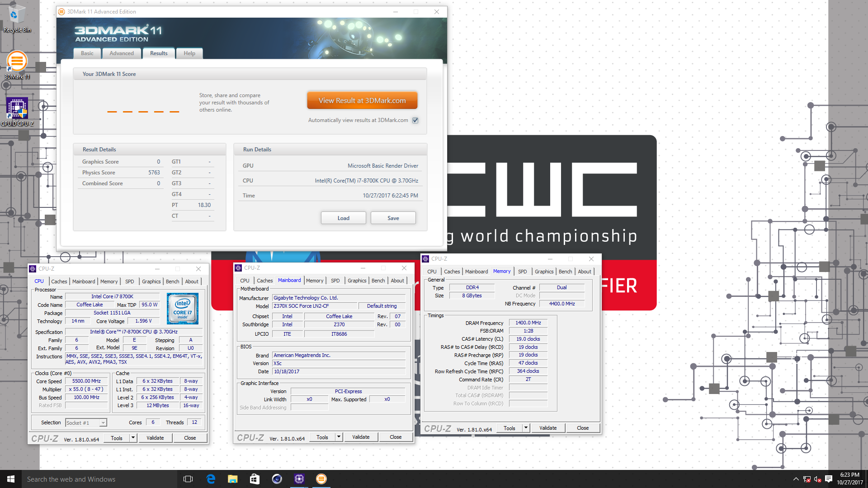This screenshot has height=488, width=868.
Task: Click the CAS# Latency 19.0 clocks value
Action: pos(528,339)
